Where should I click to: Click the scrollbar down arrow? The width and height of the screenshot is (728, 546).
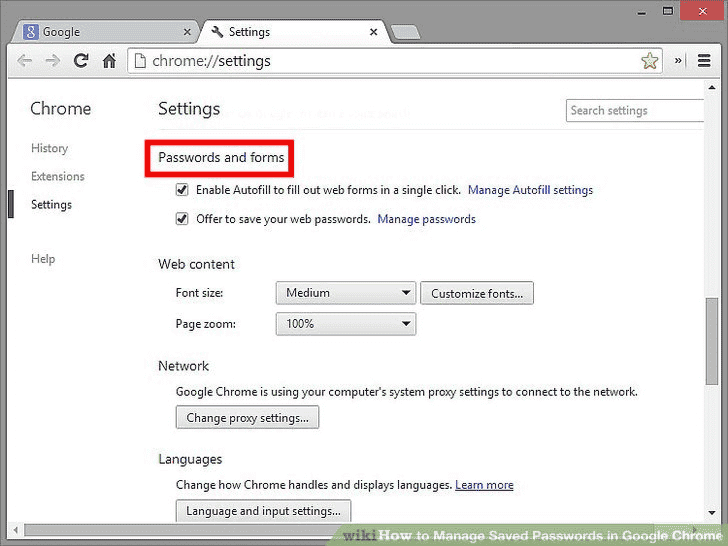coord(712,513)
